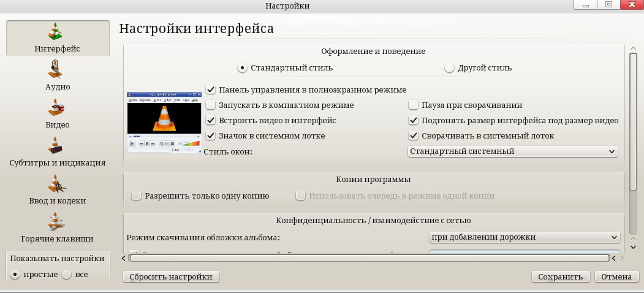Screen dimensions: 644x293
Task: Click the VLC interface preview thumbnail
Action: point(164,123)
